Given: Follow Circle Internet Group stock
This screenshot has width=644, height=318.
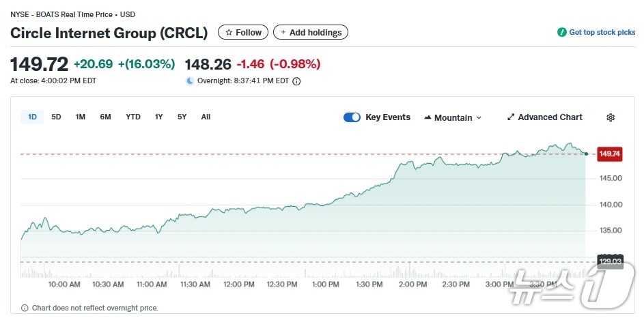Looking at the screenshot, I should (243, 32).
